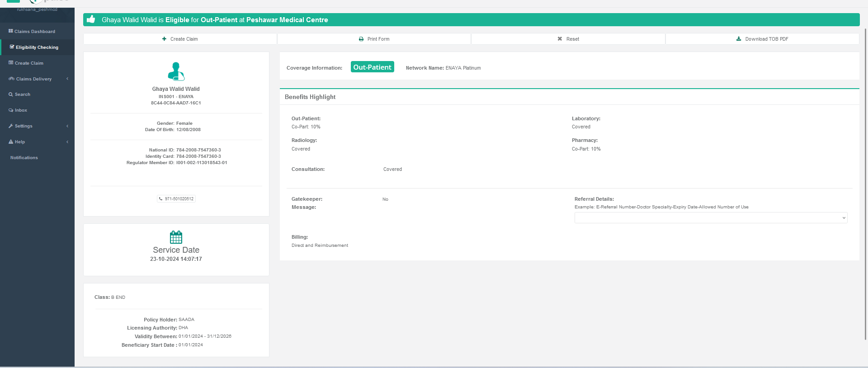
Task: Click the plus icon beside Create Claim
Action: [x=165, y=39]
